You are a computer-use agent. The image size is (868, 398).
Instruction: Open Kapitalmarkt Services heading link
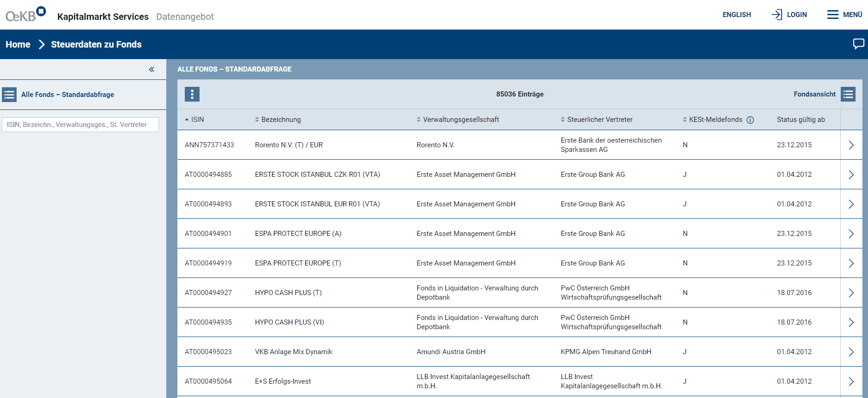point(103,17)
